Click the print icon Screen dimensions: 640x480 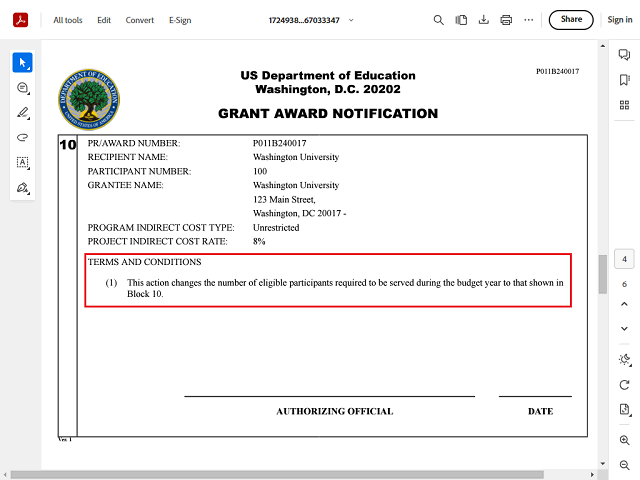coord(506,20)
